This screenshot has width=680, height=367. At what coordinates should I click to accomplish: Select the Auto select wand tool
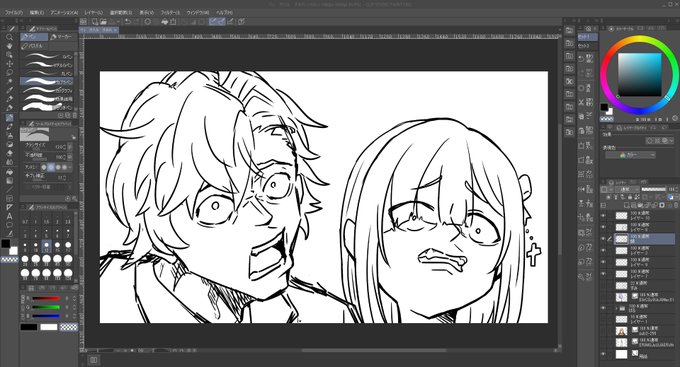tap(9, 82)
